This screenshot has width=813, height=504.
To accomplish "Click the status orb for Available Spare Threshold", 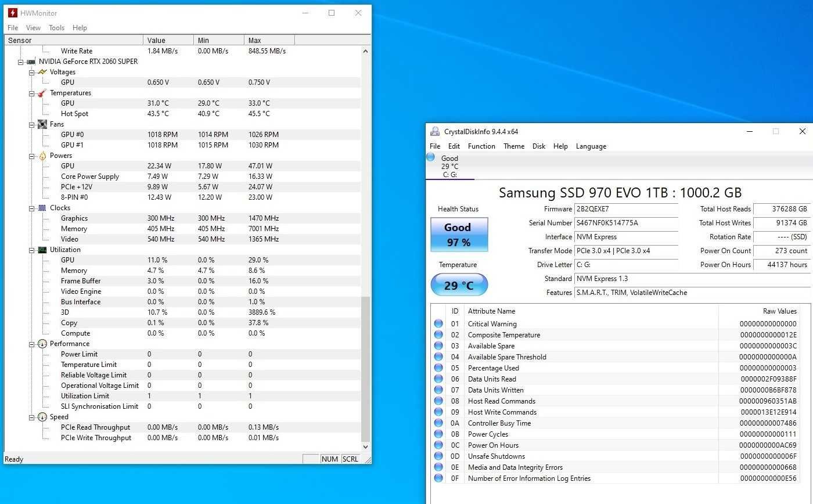I will pyautogui.click(x=438, y=357).
